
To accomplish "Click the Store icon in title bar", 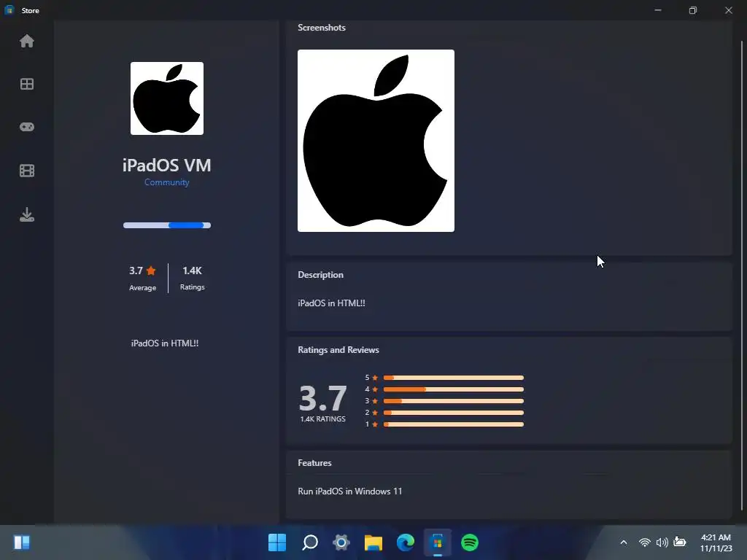I will pyautogui.click(x=9, y=10).
